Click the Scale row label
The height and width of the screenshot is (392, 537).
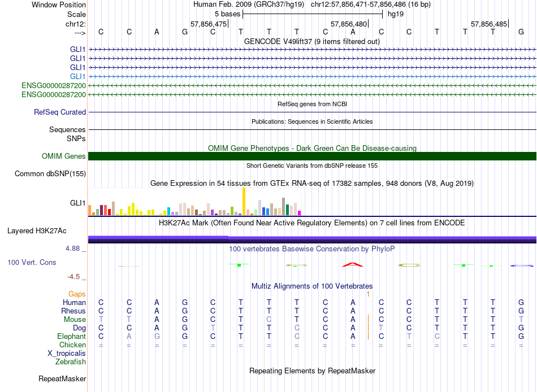[76, 14]
